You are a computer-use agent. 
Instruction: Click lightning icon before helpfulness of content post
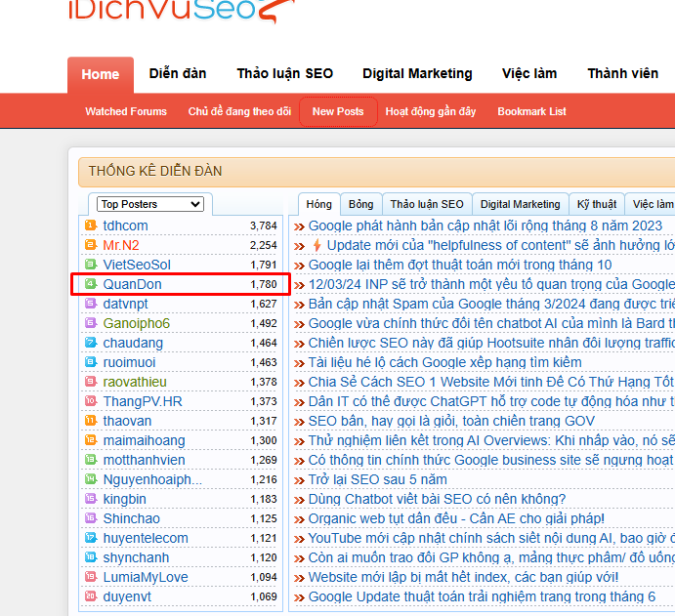tap(316, 245)
